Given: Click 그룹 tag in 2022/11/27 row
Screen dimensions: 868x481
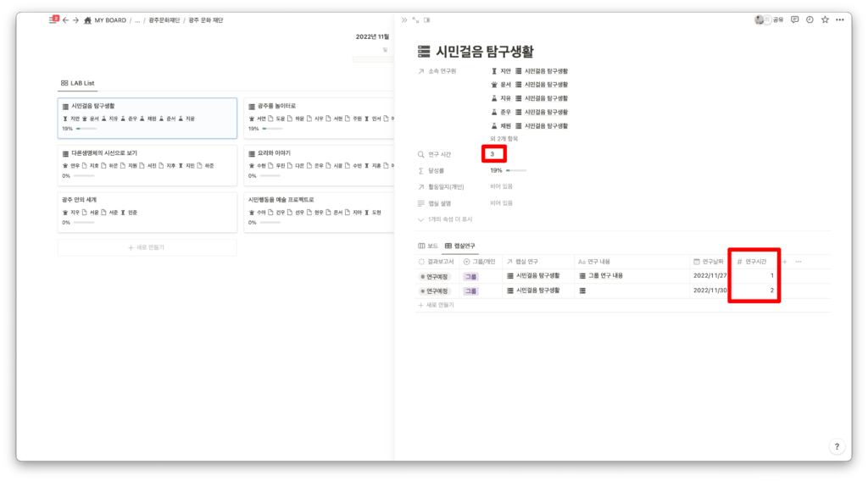Looking at the screenshot, I should [471, 276].
